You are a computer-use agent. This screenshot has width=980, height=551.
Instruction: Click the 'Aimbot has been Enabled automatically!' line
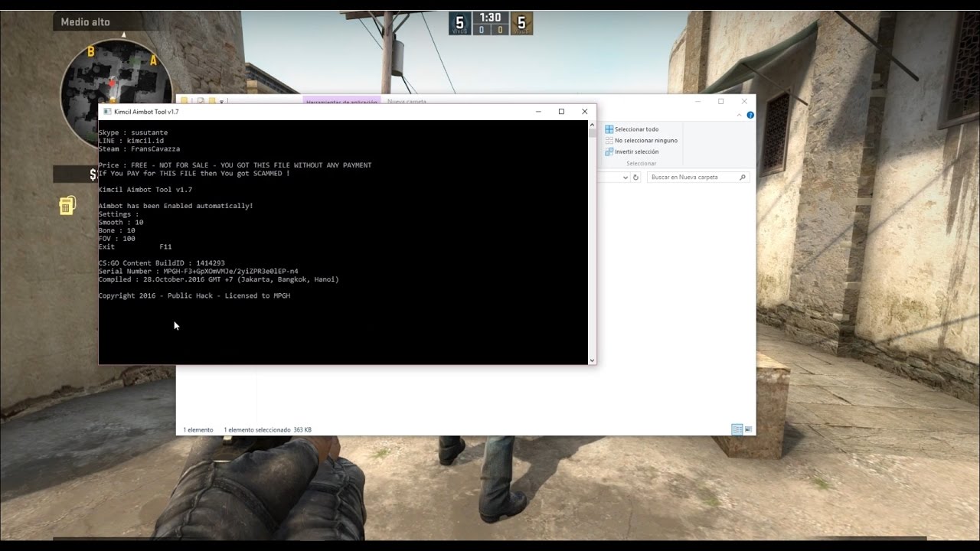point(176,206)
